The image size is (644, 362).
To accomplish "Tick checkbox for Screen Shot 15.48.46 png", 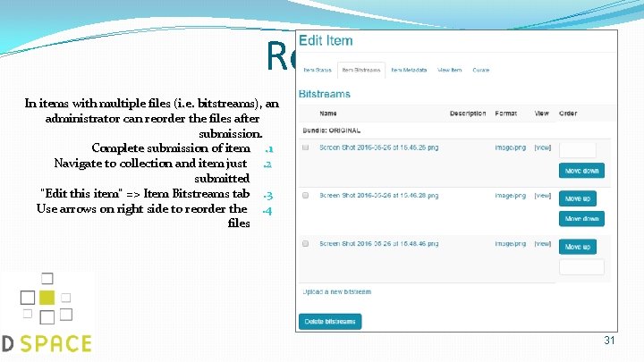I will coord(306,243).
